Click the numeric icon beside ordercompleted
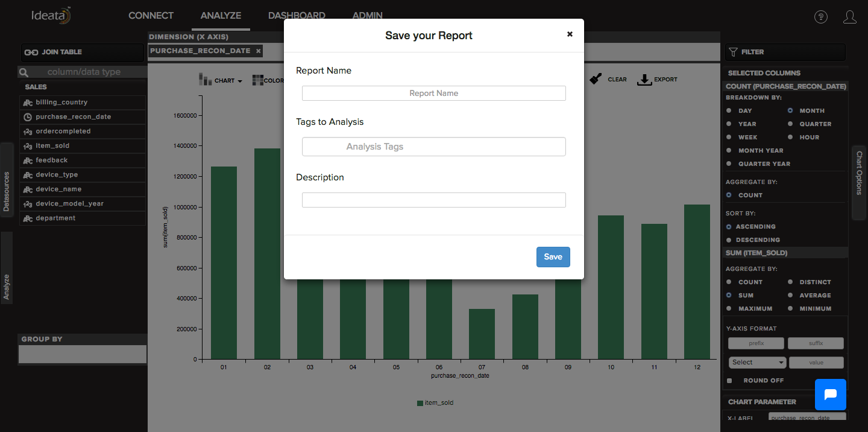The height and width of the screenshot is (432, 868). 28,132
